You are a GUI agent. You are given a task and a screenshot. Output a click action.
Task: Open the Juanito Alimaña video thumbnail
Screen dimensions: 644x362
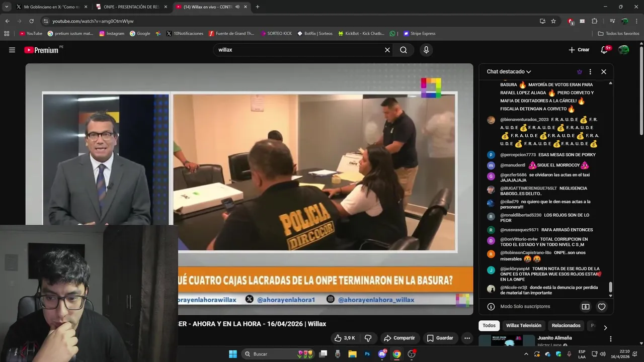coord(506,340)
